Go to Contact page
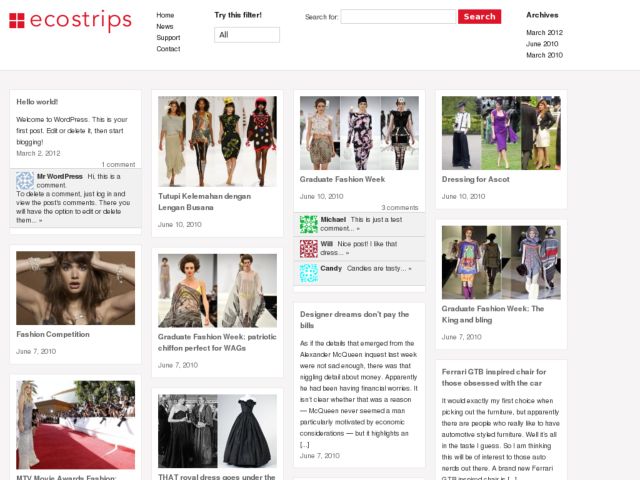Screen dimensions: 640x480 pos(168,49)
